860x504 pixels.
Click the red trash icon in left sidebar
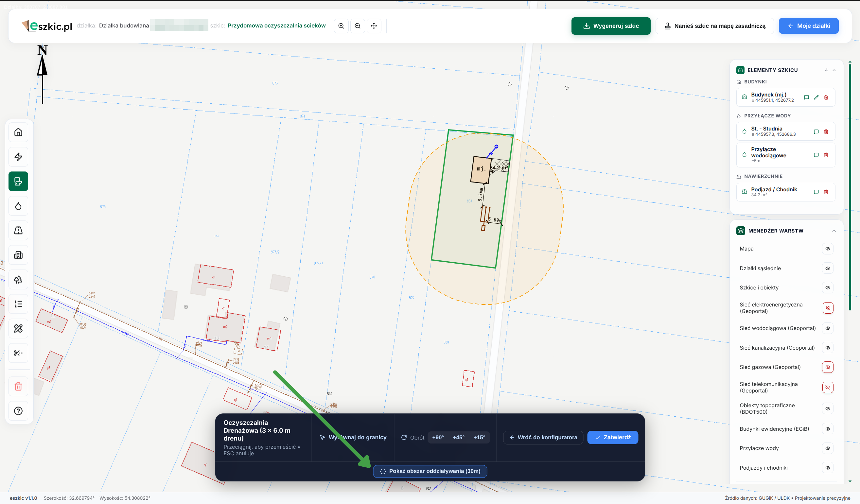point(18,386)
